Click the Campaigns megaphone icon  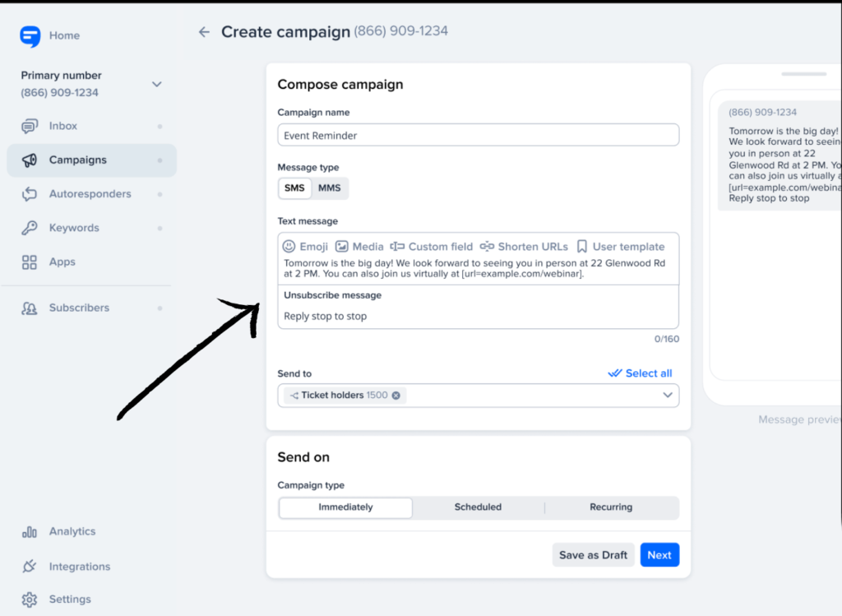[x=30, y=160]
